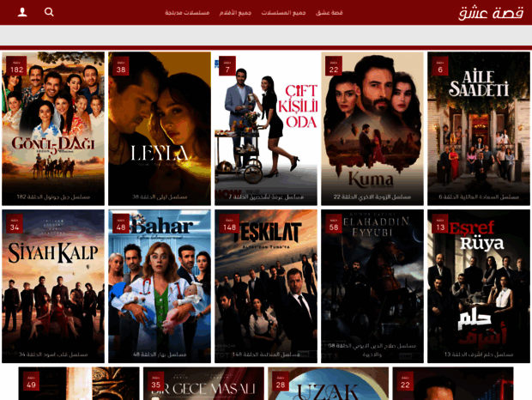Open Leyla episode 38 poster
Image resolution: width=532 pixels, height=400 pixels.
[x=160, y=129]
